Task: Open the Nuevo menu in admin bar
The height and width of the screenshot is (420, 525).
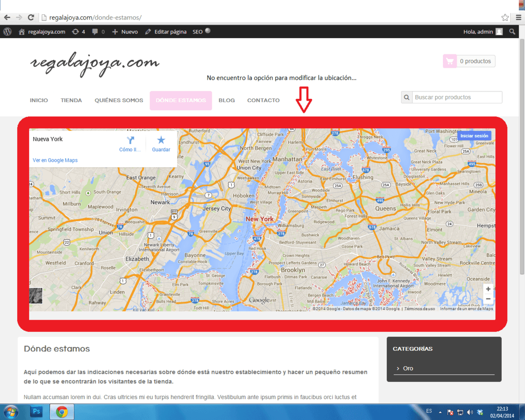Action: (125, 32)
